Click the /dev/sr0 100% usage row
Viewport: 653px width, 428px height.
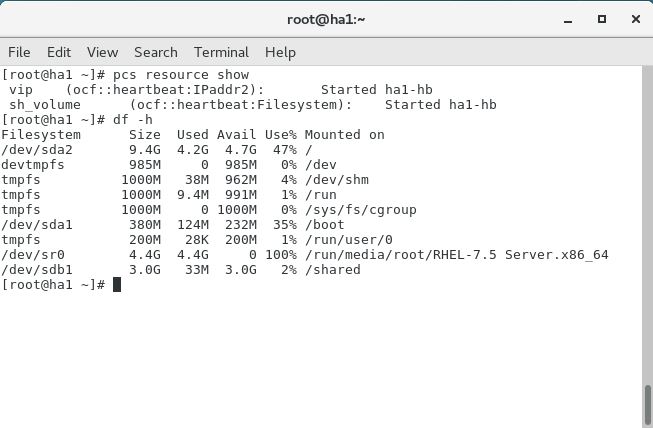[x=305, y=255]
